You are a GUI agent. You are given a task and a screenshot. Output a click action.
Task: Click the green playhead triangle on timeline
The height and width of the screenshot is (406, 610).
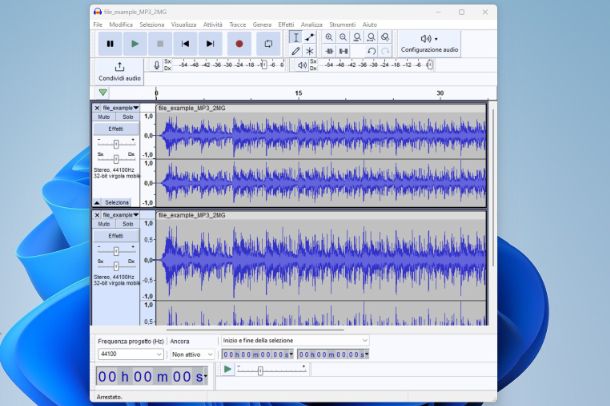coord(103,93)
